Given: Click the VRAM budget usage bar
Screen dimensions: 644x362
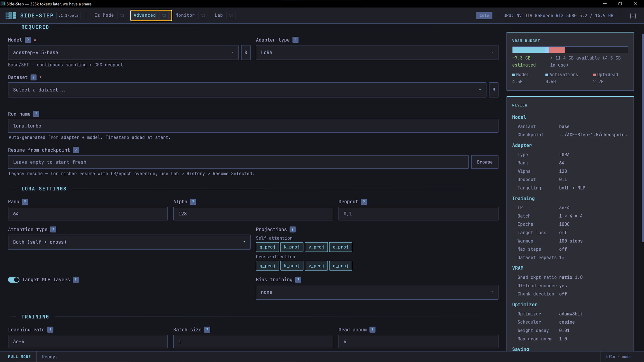Looking at the screenshot, I should coord(570,50).
